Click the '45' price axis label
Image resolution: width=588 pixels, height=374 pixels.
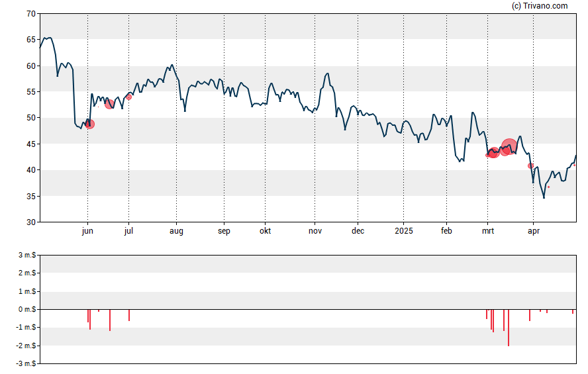coord(31,144)
